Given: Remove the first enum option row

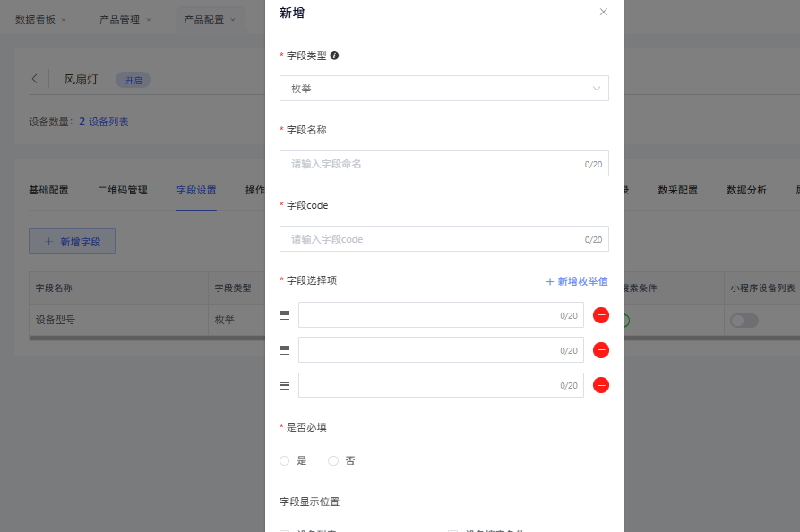Looking at the screenshot, I should [x=601, y=315].
